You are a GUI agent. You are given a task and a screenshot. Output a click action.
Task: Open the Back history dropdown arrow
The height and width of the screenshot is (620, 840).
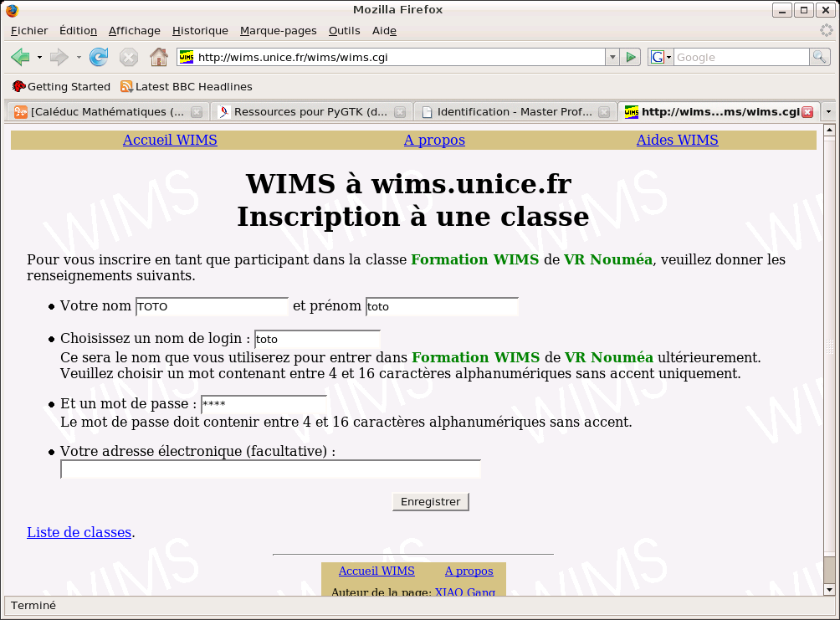tap(39, 58)
